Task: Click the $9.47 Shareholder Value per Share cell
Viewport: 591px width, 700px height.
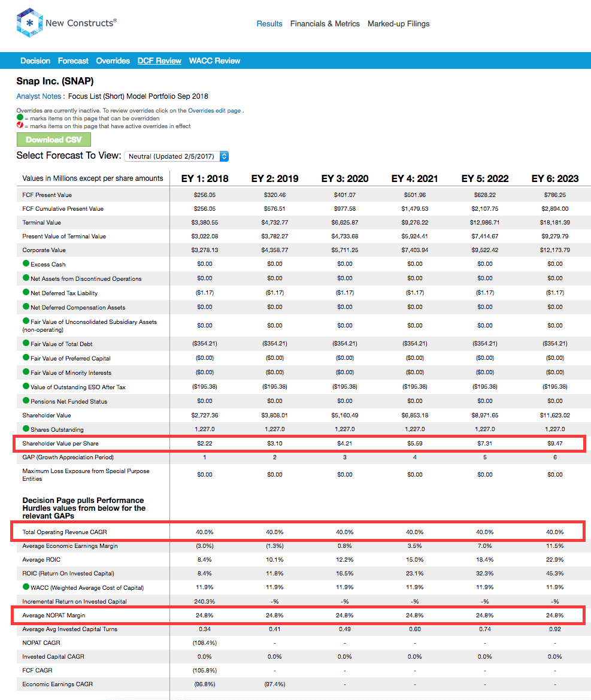Action: tap(555, 444)
